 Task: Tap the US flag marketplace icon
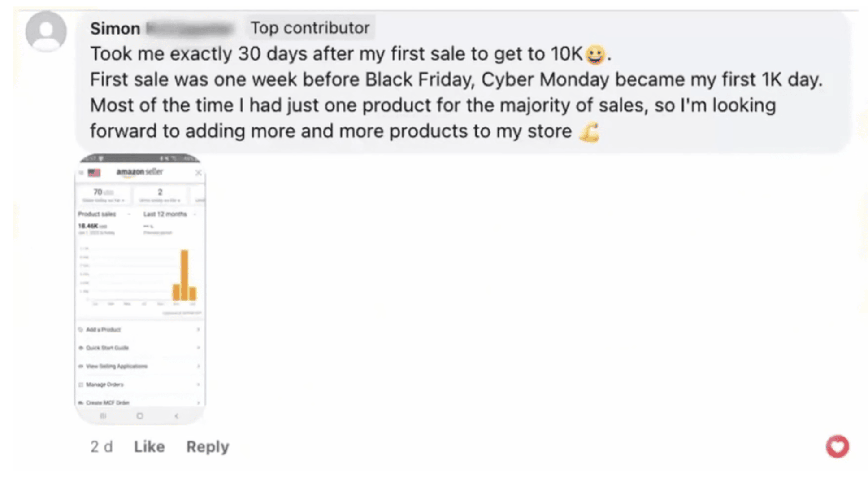(94, 173)
